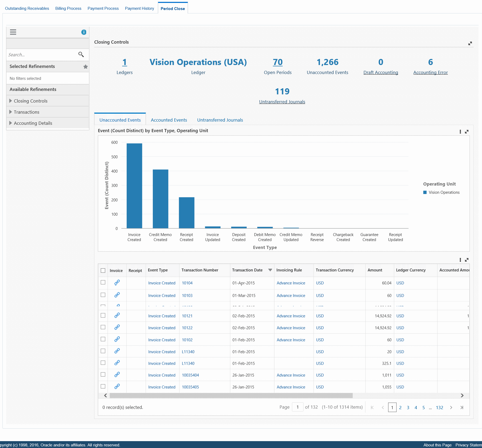
Task: Select the row checkbox for transaction 10121
Action: point(103,315)
